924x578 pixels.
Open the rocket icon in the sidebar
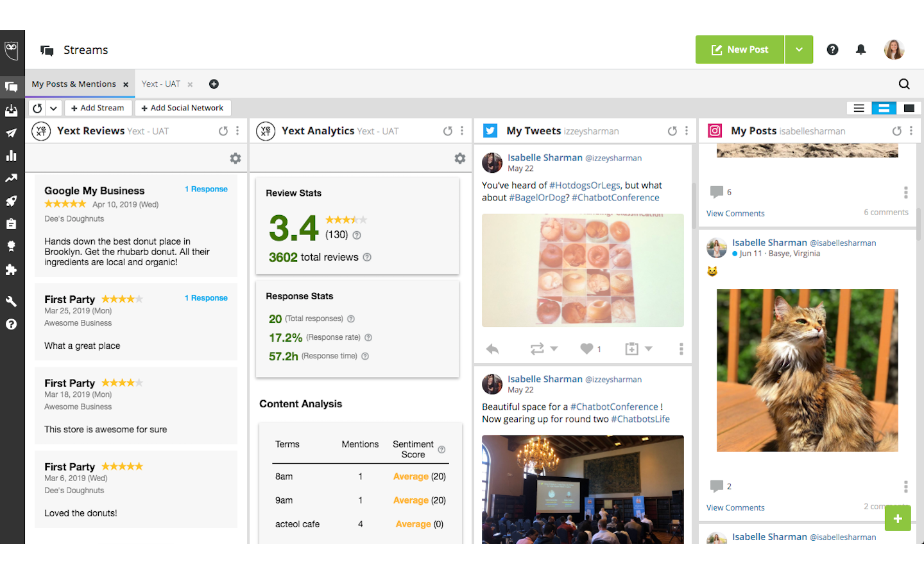click(x=12, y=201)
